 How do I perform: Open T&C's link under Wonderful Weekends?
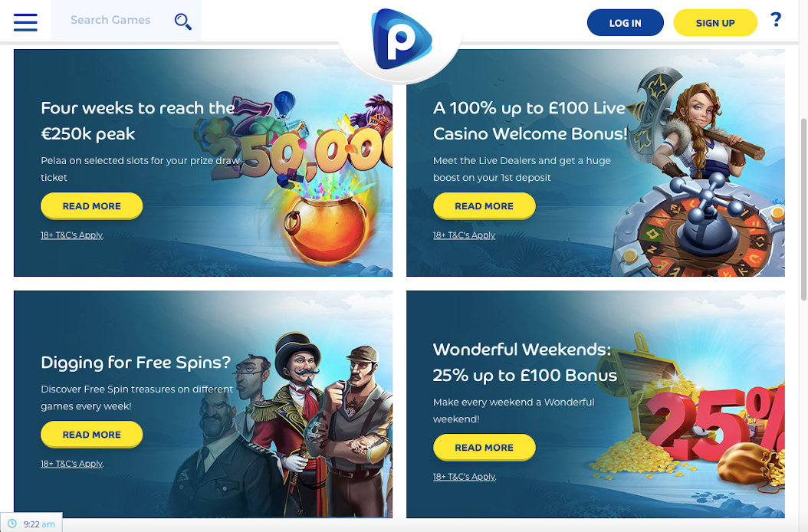465,476
